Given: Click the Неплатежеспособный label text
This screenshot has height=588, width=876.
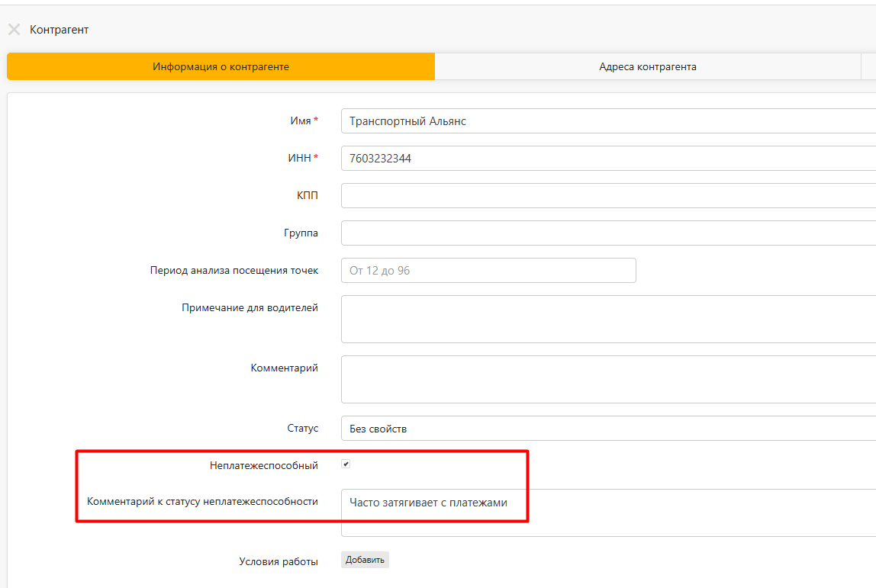Looking at the screenshot, I should click(263, 465).
